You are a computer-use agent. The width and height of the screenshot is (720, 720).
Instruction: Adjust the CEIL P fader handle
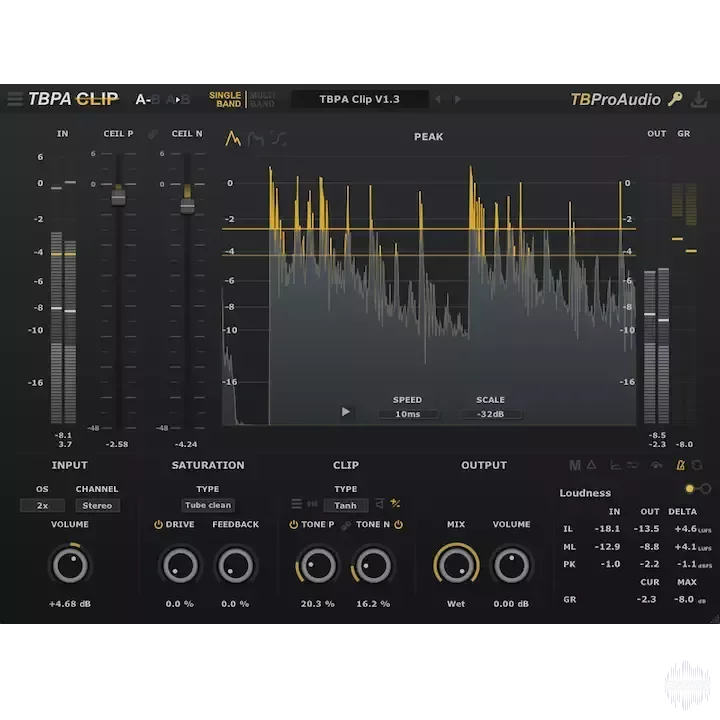(x=118, y=197)
